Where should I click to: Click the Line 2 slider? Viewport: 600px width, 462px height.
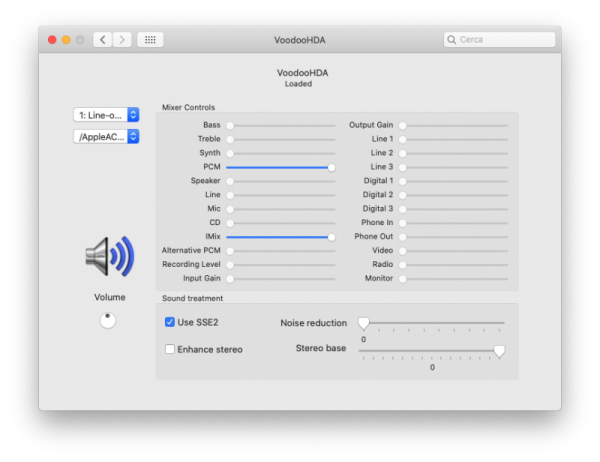[453, 153]
